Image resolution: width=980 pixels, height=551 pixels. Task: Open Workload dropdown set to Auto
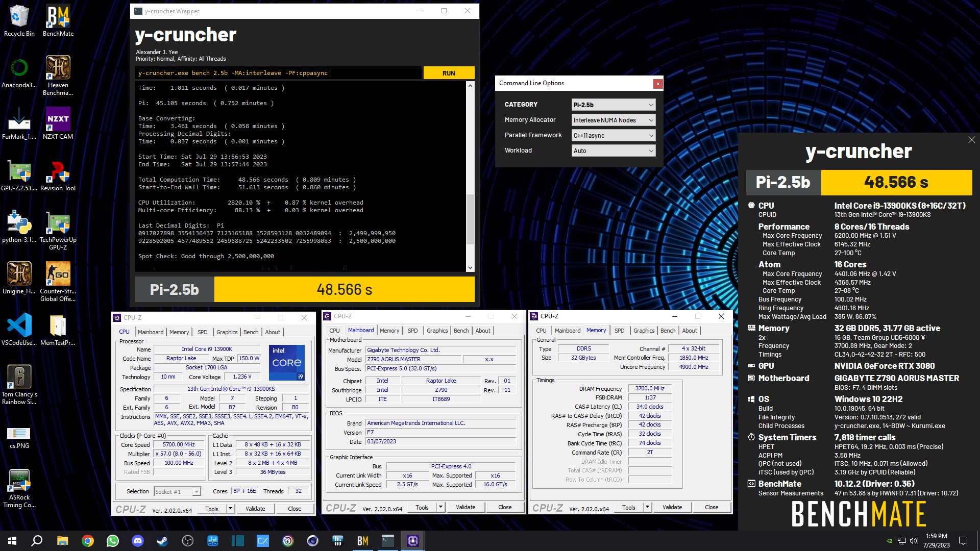tap(613, 151)
